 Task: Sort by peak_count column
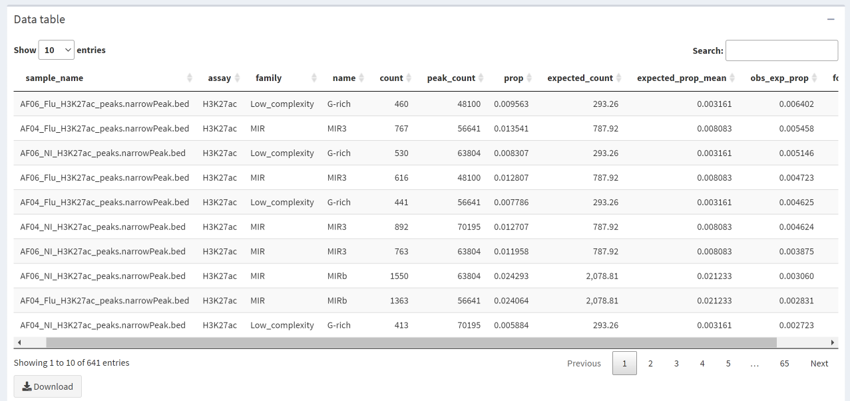pos(452,78)
